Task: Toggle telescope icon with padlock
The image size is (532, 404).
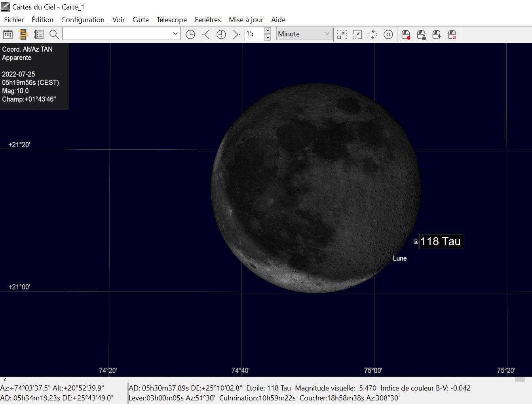Action: (421, 34)
